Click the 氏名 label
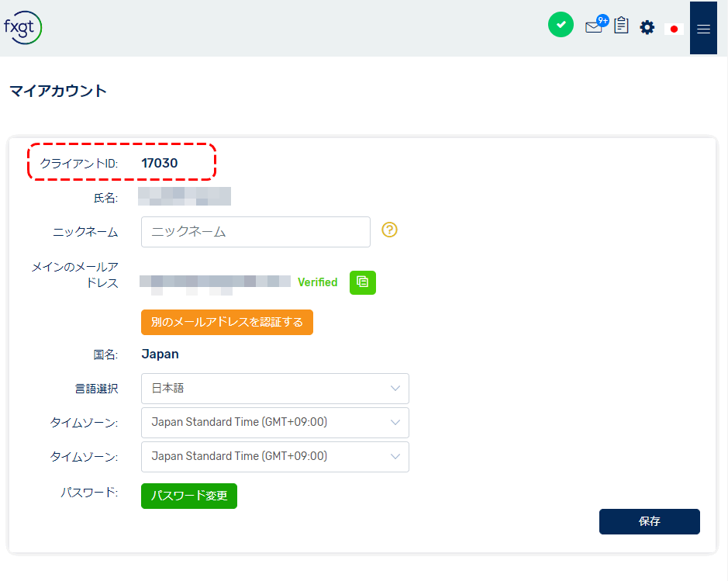This screenshot has width=728, height=581. tap(105, 198)
